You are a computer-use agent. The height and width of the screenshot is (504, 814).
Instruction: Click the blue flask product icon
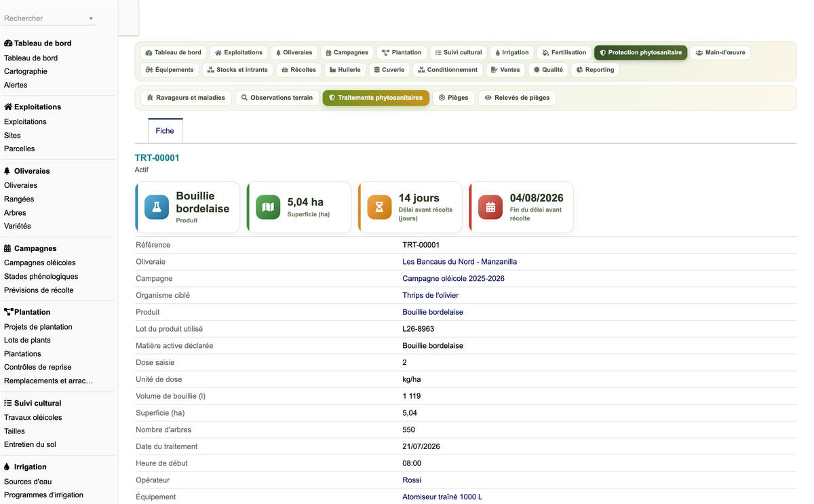click(157, 207)
